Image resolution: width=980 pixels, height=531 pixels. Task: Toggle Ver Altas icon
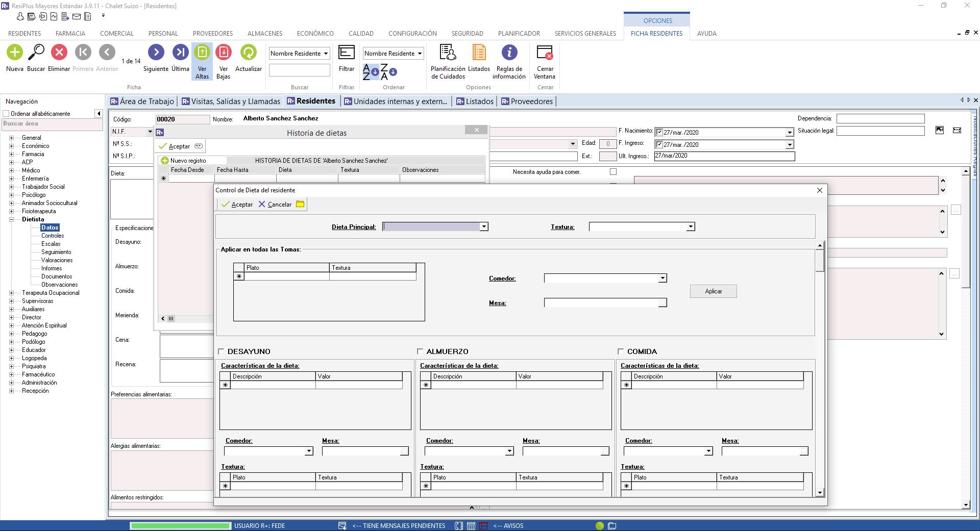point(202,52)
